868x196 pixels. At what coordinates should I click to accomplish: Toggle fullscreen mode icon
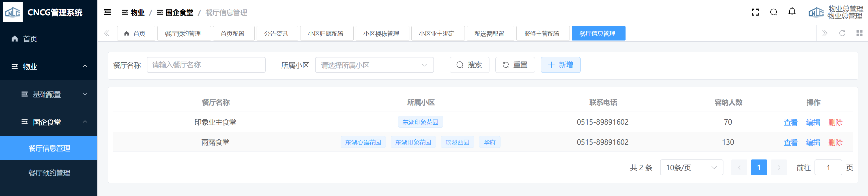click(755, 12)
